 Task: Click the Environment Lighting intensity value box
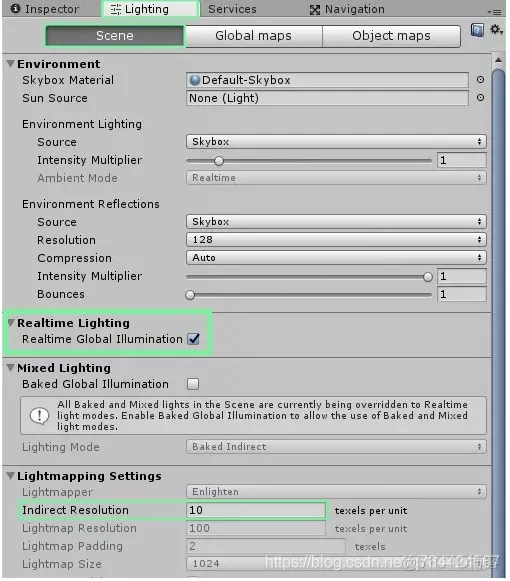coord(462,160)
